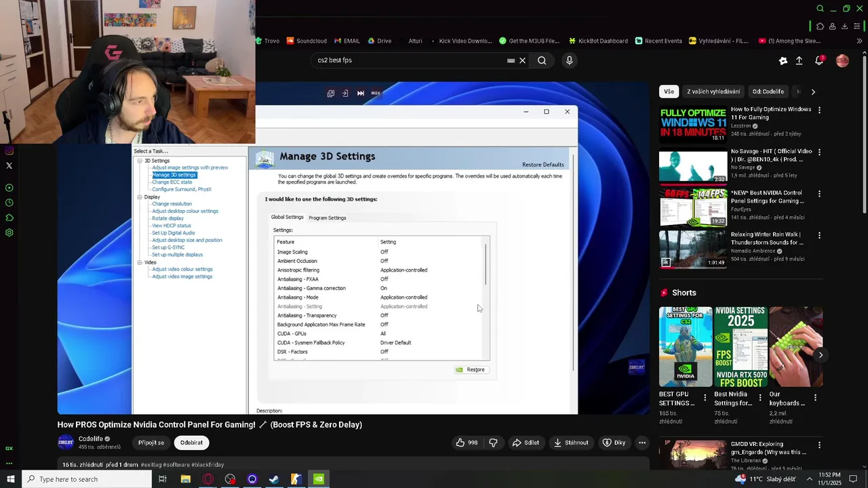868x488 pixels.
Task: Select the Vše filter chip
Action: pyautogui.click(x=669, y=91)
